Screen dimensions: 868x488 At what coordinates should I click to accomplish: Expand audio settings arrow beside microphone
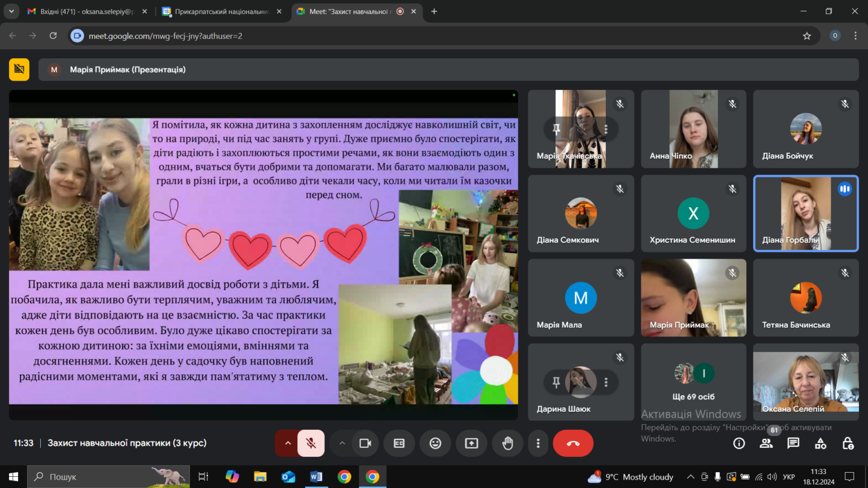tap(288, 443)
